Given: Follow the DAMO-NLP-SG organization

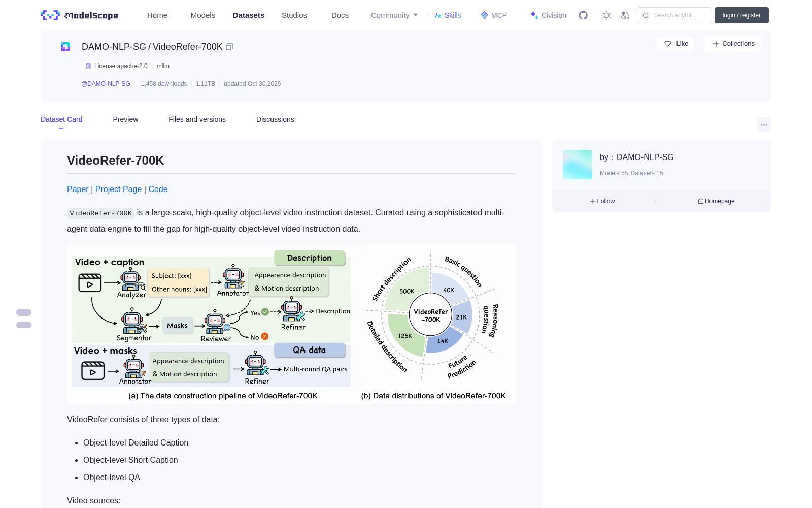Looking at the screenshot, I should [x=602, y=201].
